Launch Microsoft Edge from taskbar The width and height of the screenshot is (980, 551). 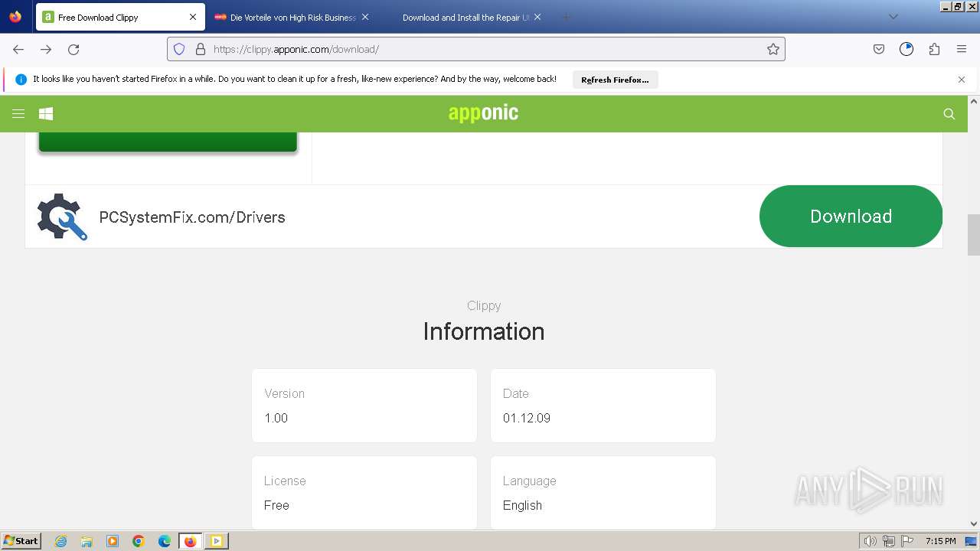[x=165, y=541]
